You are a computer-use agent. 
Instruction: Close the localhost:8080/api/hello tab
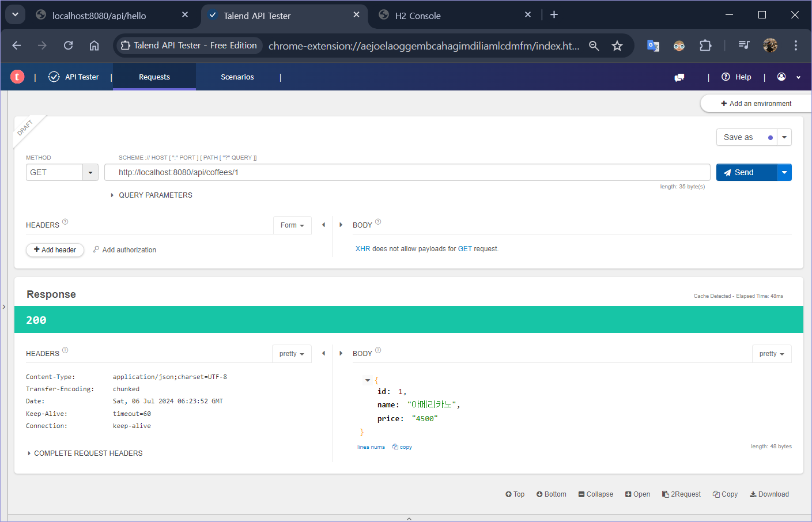click(185, 15)
